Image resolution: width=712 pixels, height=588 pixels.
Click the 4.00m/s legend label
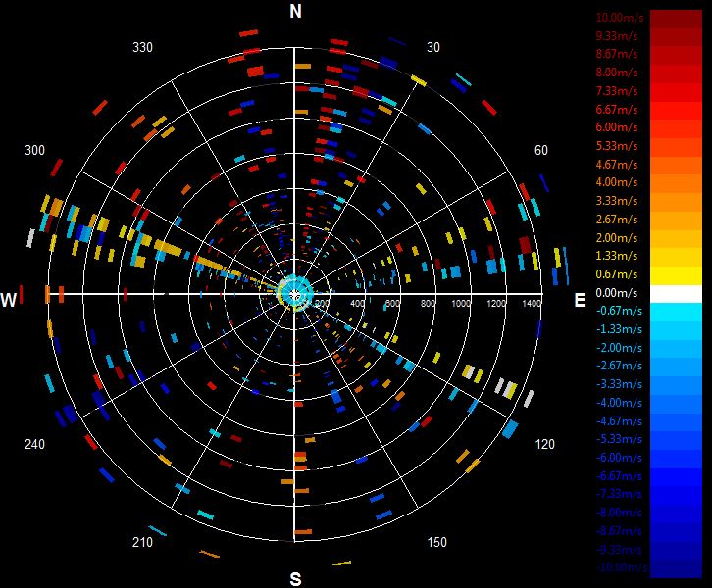pos(617,182)
